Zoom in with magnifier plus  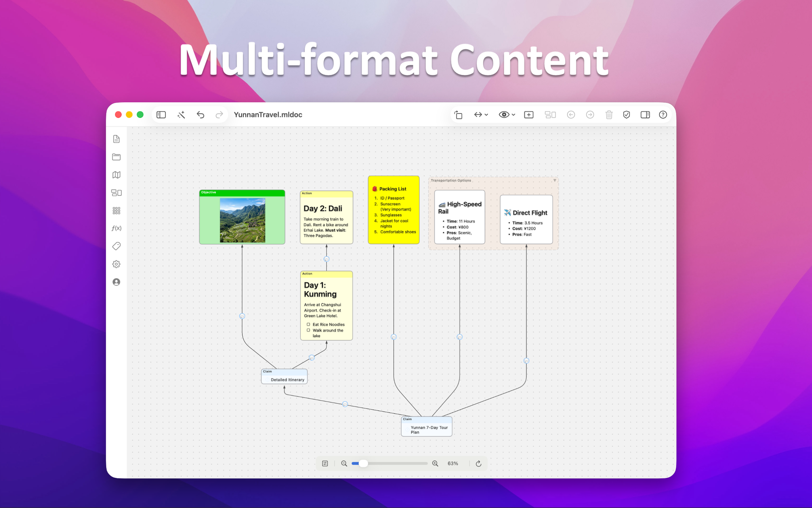point(435,463)
